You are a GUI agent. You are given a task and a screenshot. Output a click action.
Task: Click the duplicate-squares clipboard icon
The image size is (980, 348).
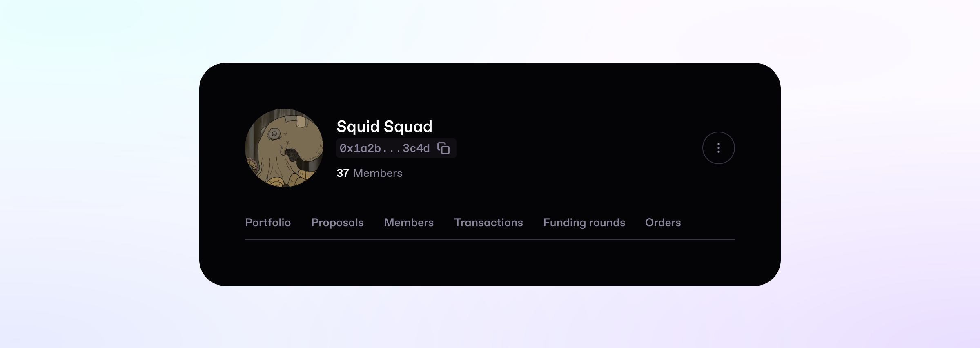click(443, 148)
